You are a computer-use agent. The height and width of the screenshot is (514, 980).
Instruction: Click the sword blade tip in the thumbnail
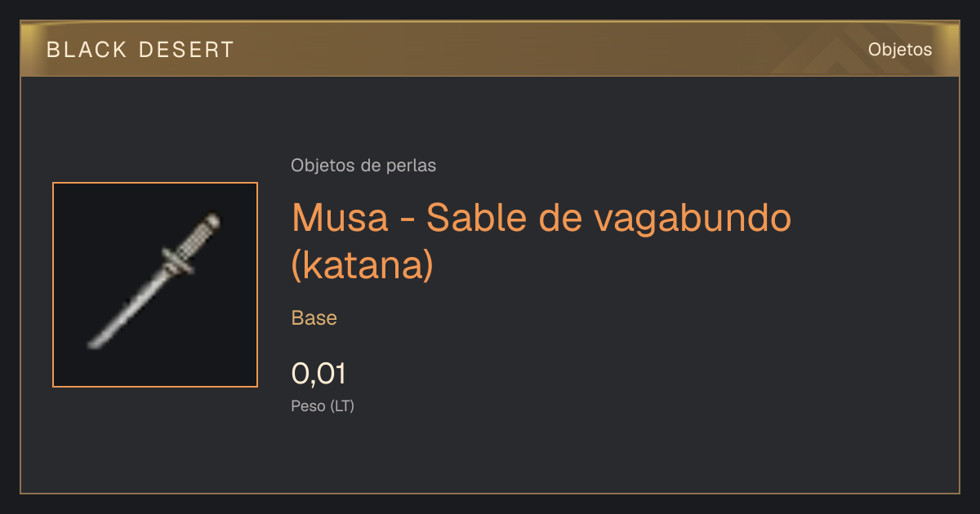96,343
